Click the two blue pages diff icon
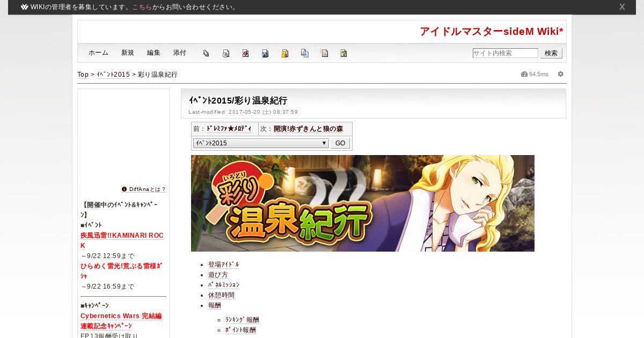 305,53
